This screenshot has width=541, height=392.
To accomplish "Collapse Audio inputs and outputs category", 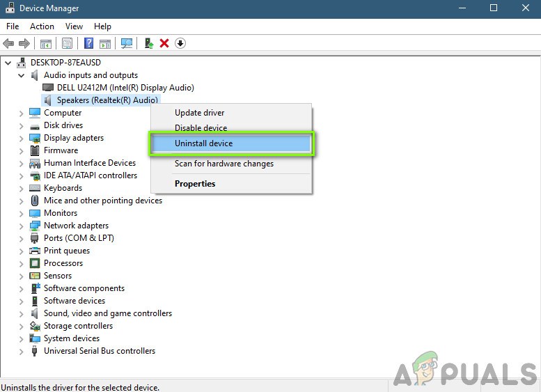I will [22, 76].
